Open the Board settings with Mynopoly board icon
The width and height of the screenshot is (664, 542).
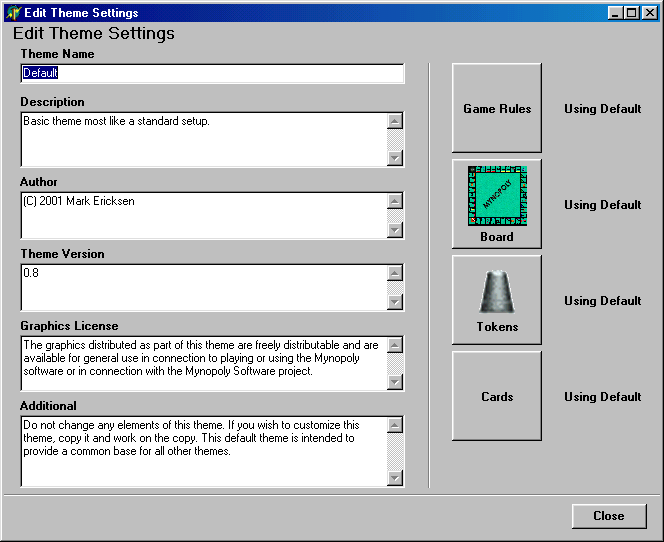(x=497, y=204)
